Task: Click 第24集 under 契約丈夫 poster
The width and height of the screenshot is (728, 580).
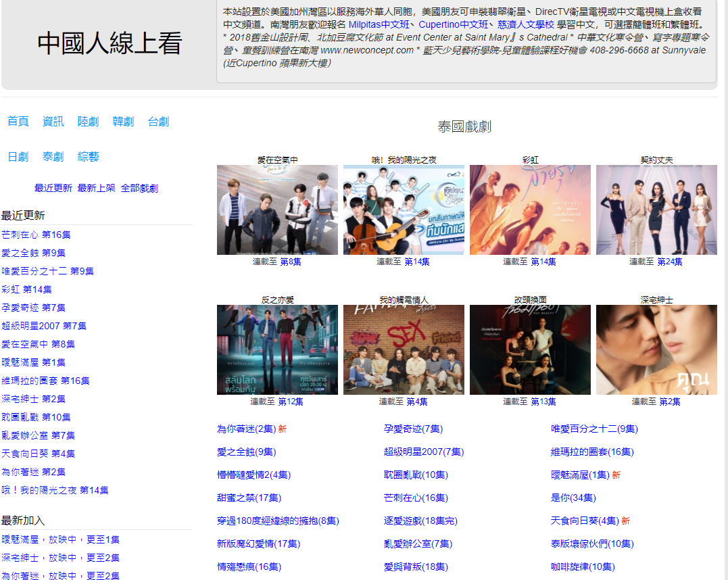Action: [x=670, y=262]
